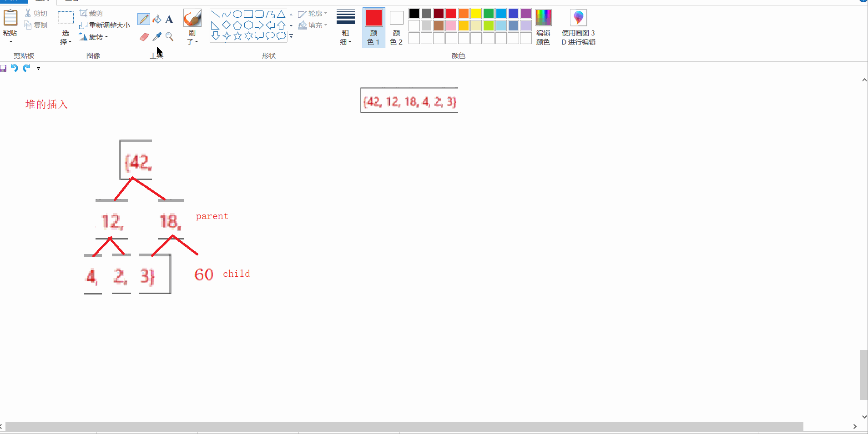The height and width of the screenshot is (434, 868).
Task: Click 使用画图 3D 进行编辑 button
Action: click(x=578, y=27)
